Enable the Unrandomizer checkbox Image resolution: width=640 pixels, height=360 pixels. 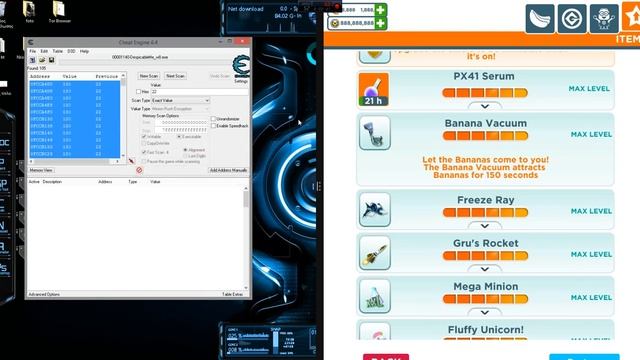[213, 119]
